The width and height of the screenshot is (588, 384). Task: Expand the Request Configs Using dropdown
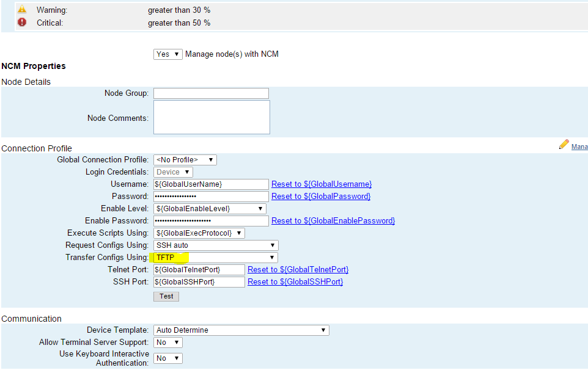click(216, 245)
